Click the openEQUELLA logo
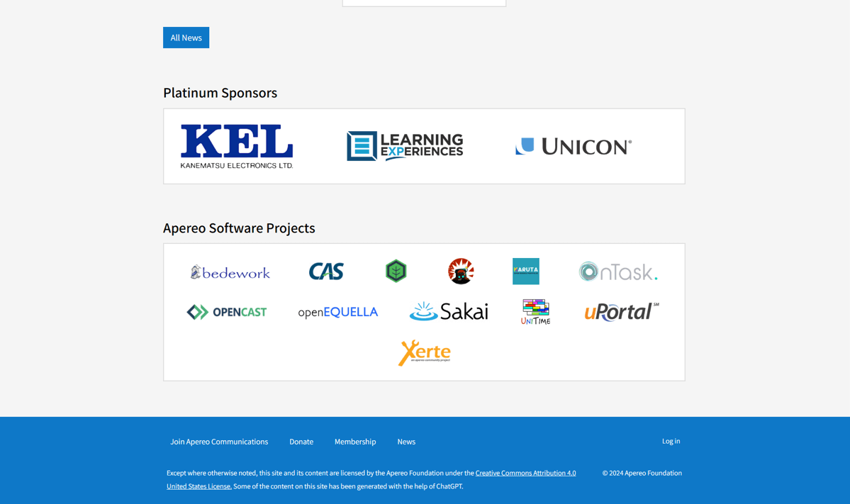The height and width of the screenshot is (504, 850). pyautogui.click(x=337, y=312)
